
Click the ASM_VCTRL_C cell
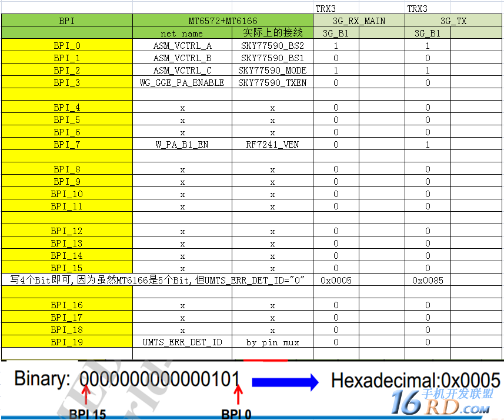pyautogui.click(x=182, y=70)
